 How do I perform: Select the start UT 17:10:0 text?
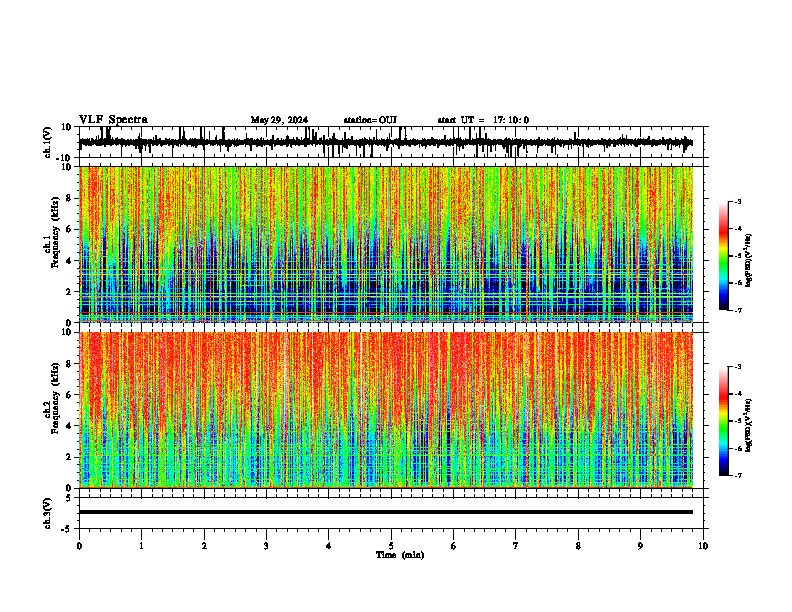pyautogui.click(x=483, y=120)
